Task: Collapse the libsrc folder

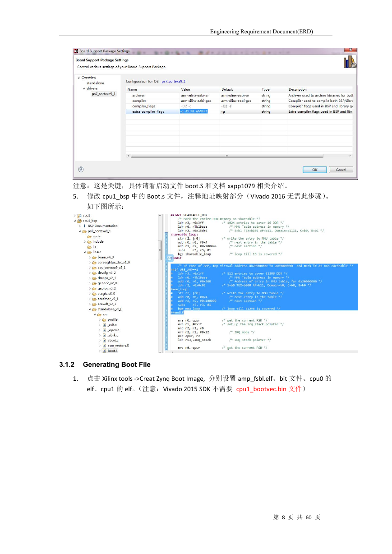Action: (x=85, y=252)
